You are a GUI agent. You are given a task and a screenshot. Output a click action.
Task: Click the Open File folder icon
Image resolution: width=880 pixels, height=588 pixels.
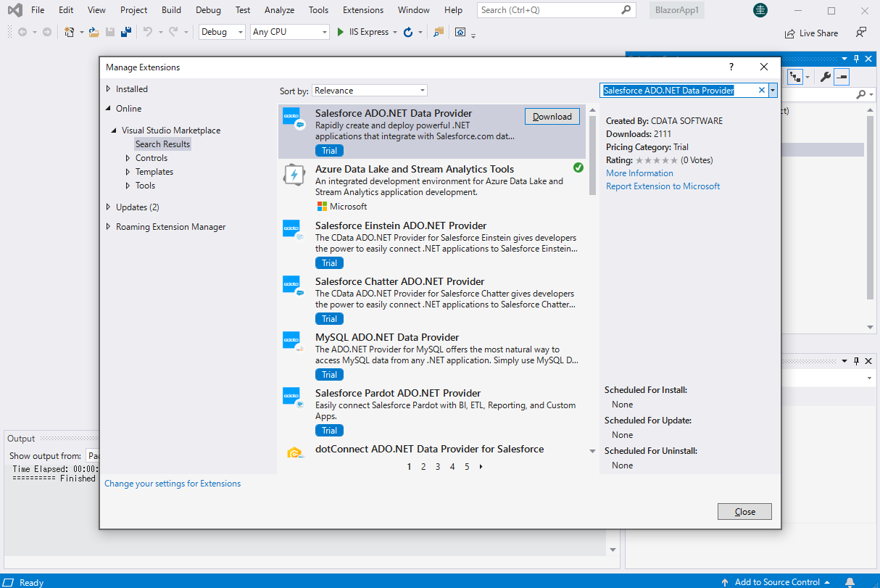pos(94,32)
